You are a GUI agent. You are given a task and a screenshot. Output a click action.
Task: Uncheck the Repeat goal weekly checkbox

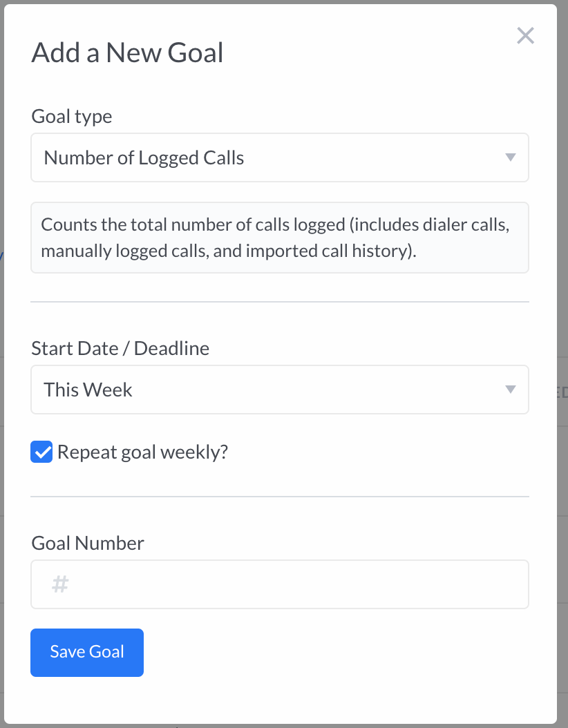click(41, 452)
